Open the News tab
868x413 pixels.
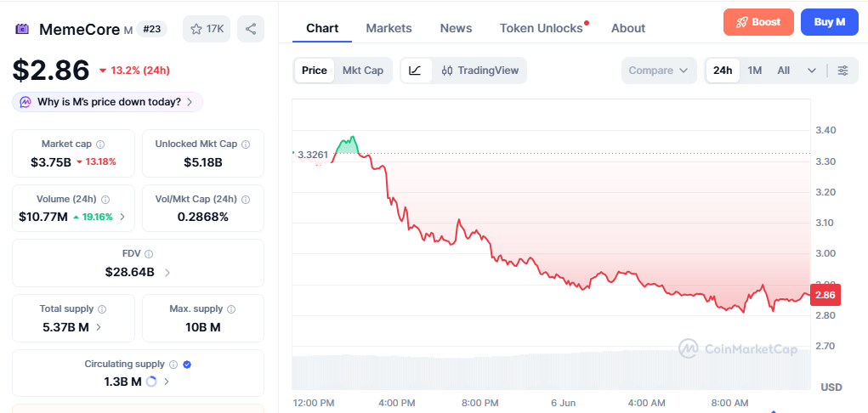[x=457, y=28]
